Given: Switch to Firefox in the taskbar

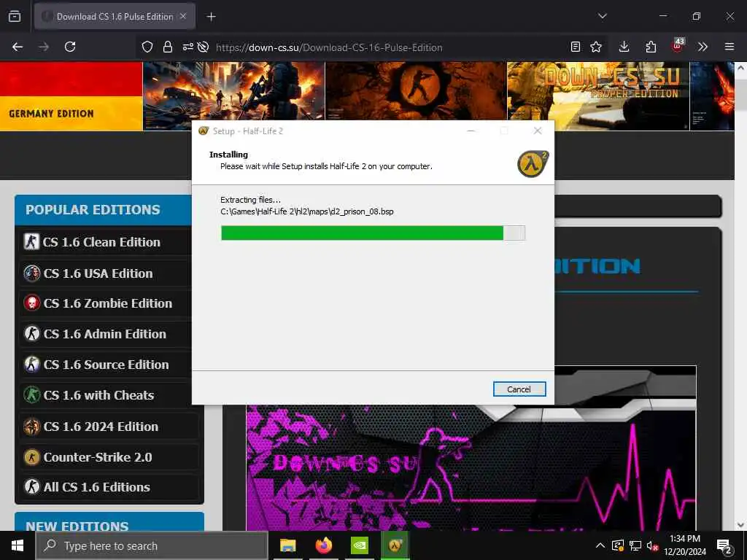Looking at the screenshot, I should tap(324, 545).
